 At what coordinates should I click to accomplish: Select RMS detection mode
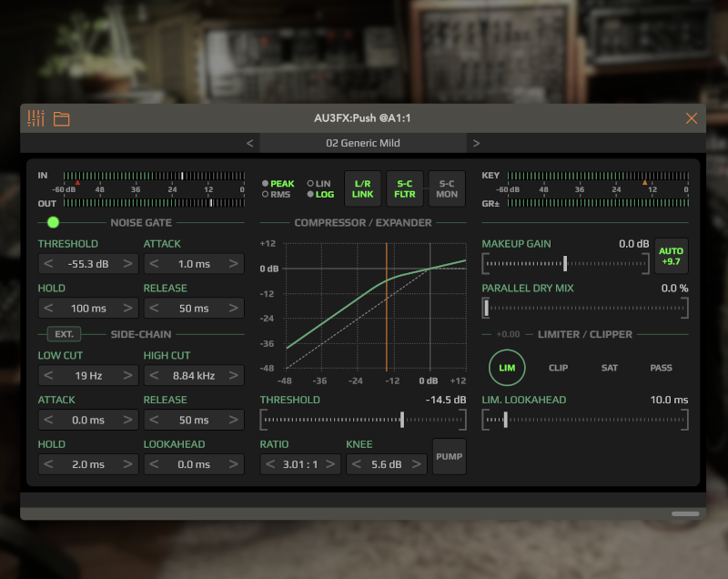tap(277, 194)
